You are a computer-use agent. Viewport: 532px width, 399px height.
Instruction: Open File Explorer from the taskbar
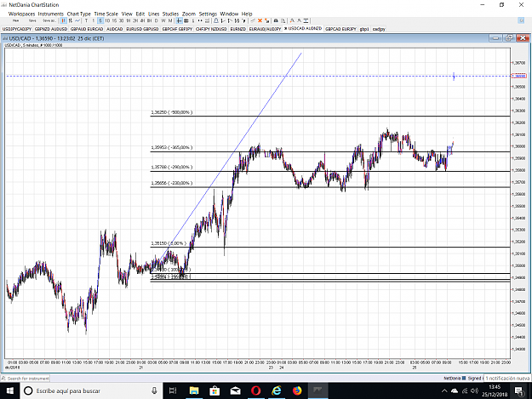coord(194,390)
